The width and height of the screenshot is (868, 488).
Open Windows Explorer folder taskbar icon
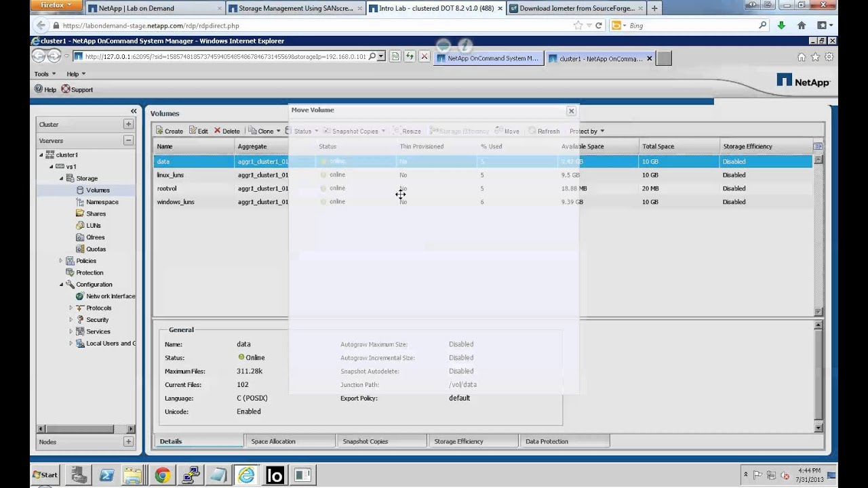point(133,475)
